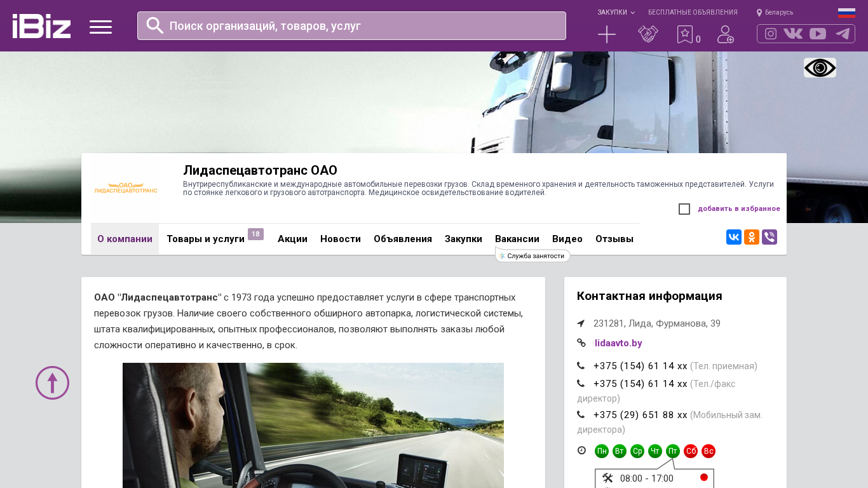Open the Отзывы tab
868x488 pixels.
(614, 239)
